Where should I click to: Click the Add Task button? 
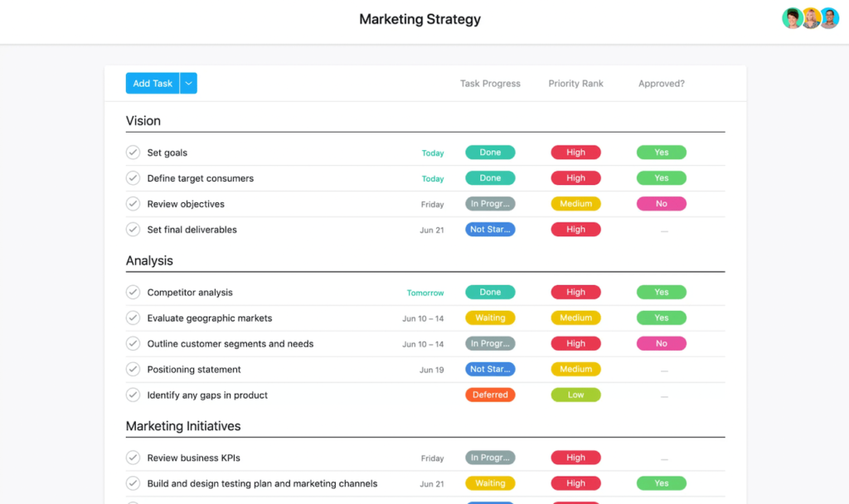(x=152, y=83)
